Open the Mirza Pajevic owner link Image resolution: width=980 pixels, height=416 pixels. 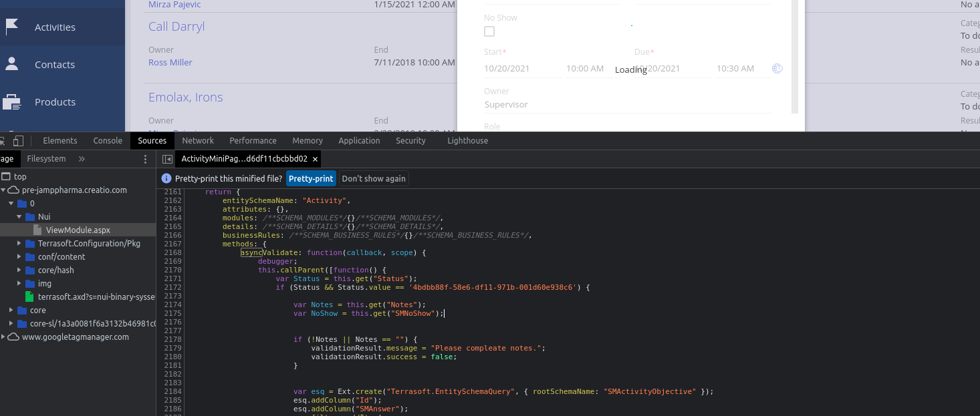(x=174, y=5)
